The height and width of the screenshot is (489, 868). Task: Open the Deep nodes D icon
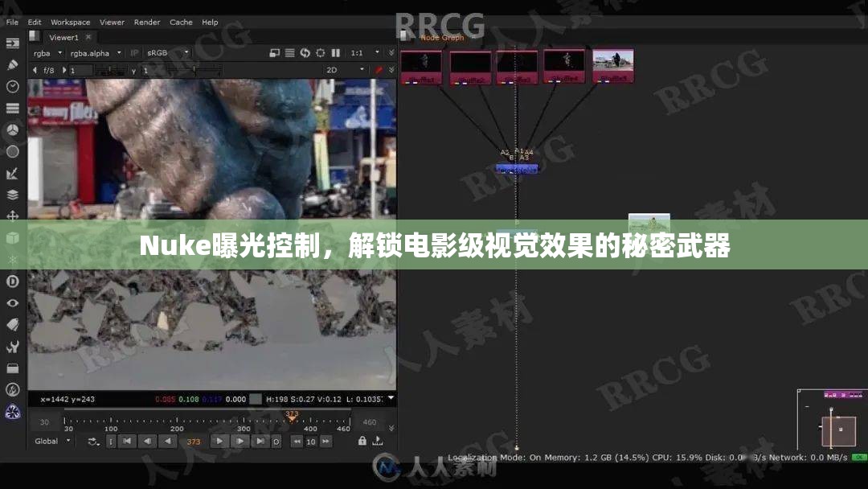pos(12,281)
